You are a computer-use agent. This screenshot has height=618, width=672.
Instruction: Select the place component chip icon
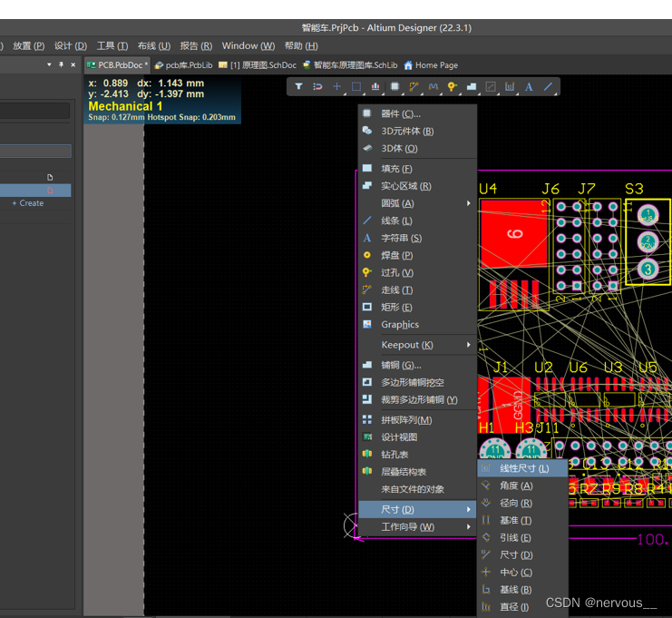pos(394,87)
